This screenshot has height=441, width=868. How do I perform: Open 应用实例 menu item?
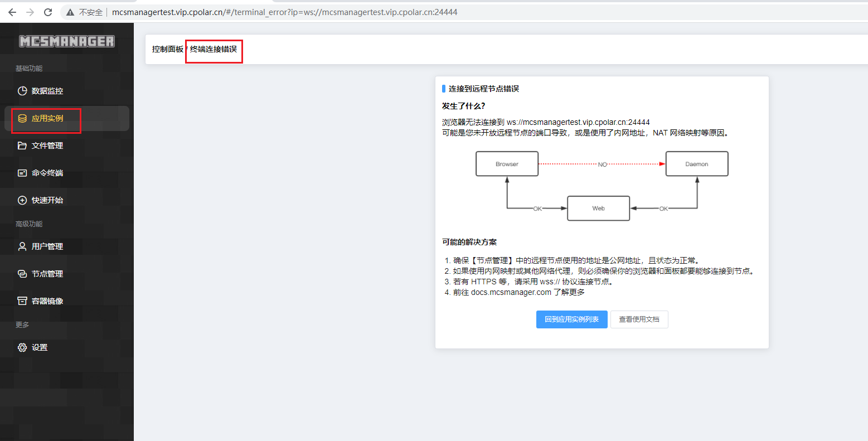(67, 118)
